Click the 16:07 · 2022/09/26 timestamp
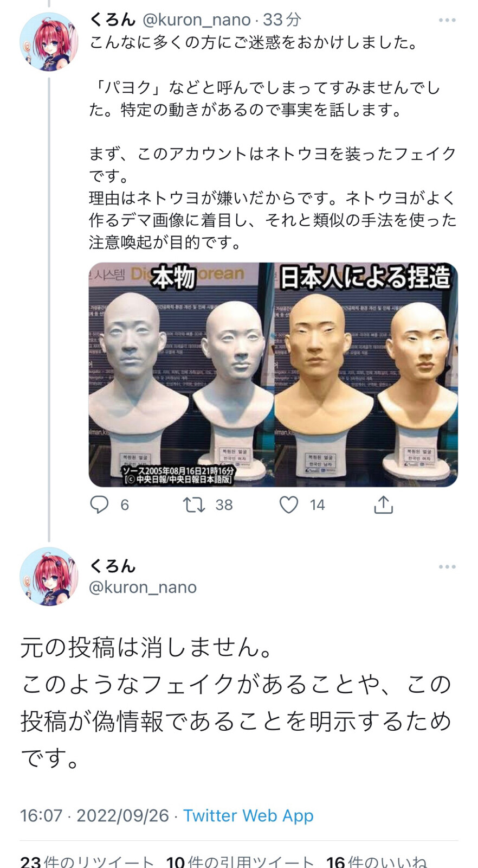478x868 pixels. tap(94, 815)
